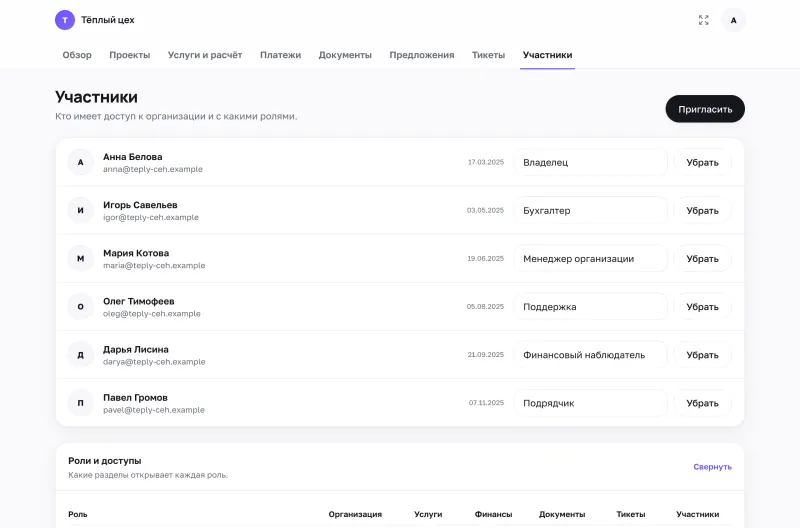This screenshot has height=528, width=800.
Task: Open the Предложения tab
Action: pos(422,55)
